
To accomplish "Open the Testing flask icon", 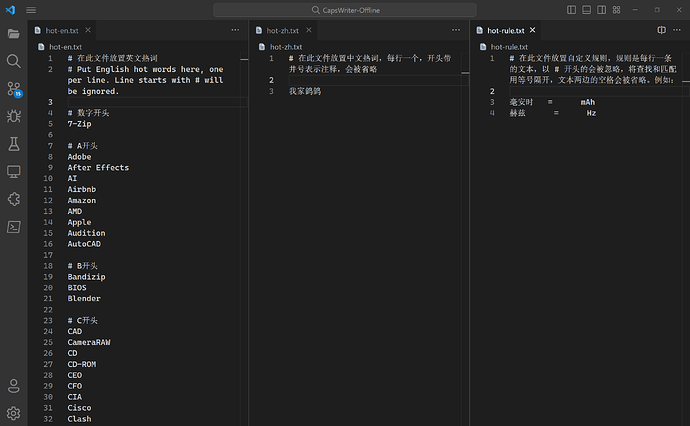I will coord(14,145).
